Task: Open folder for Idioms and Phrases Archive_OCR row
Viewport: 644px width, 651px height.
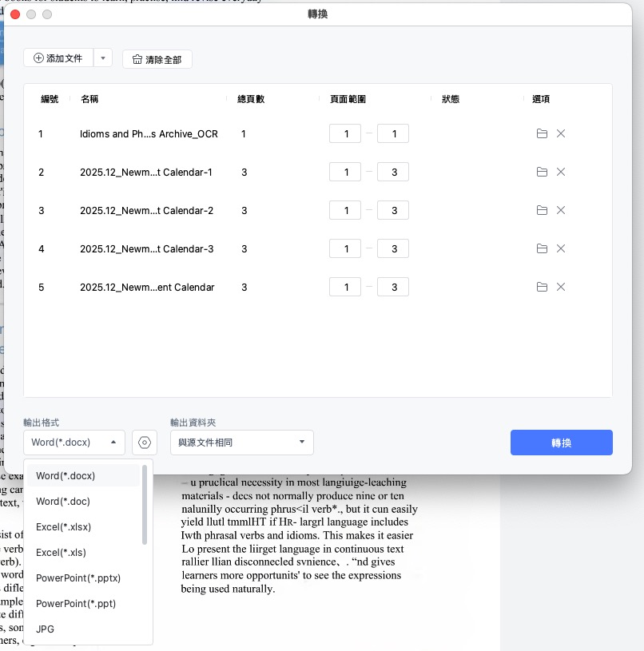Action: click(x=542, y=133)
